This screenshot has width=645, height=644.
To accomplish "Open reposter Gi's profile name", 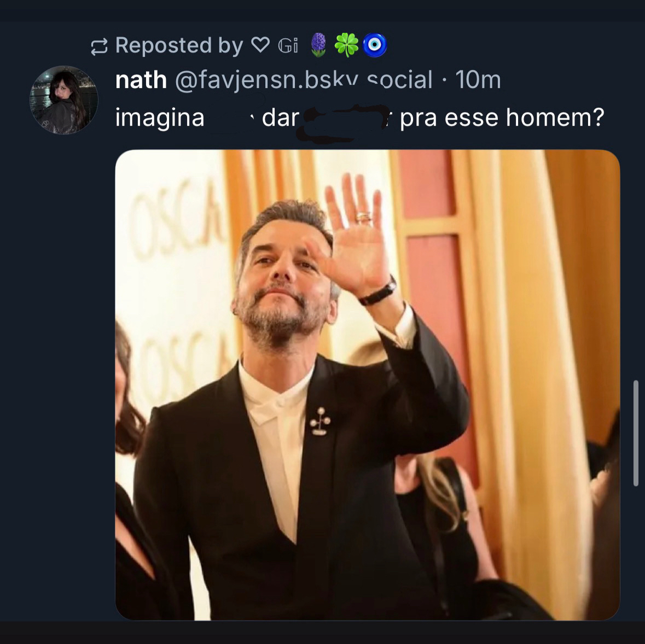I will tap(288, 46).
